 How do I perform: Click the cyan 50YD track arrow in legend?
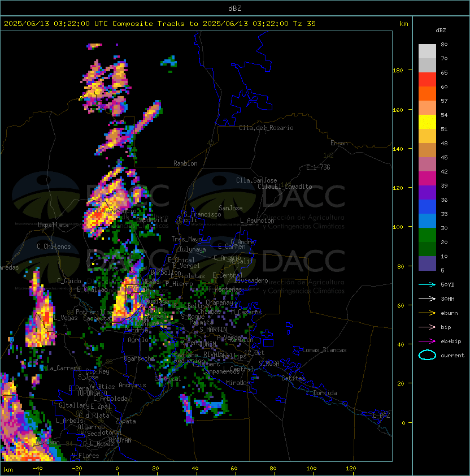pos(427,285)
